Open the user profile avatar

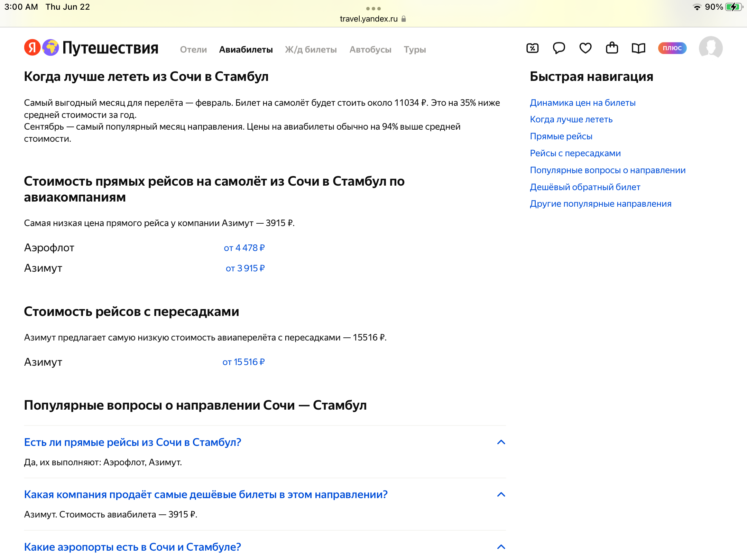coord(710,48)
